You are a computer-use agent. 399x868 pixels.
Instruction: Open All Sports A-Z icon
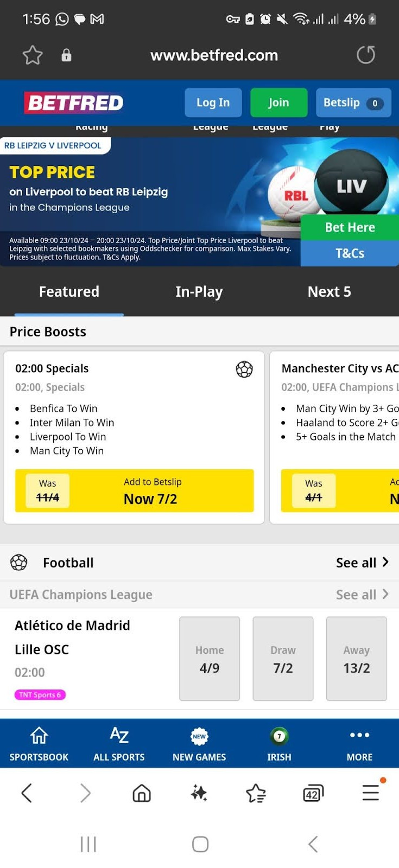point(119,736)
